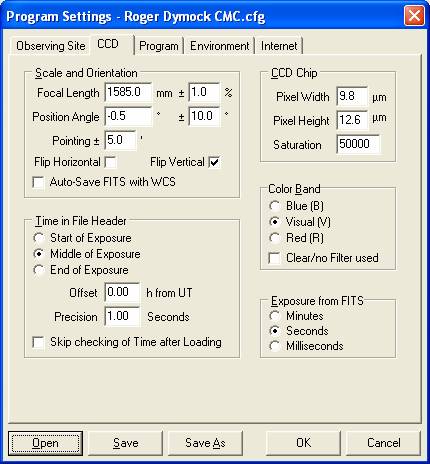Select the Blue (B) color band

(275, 206)
